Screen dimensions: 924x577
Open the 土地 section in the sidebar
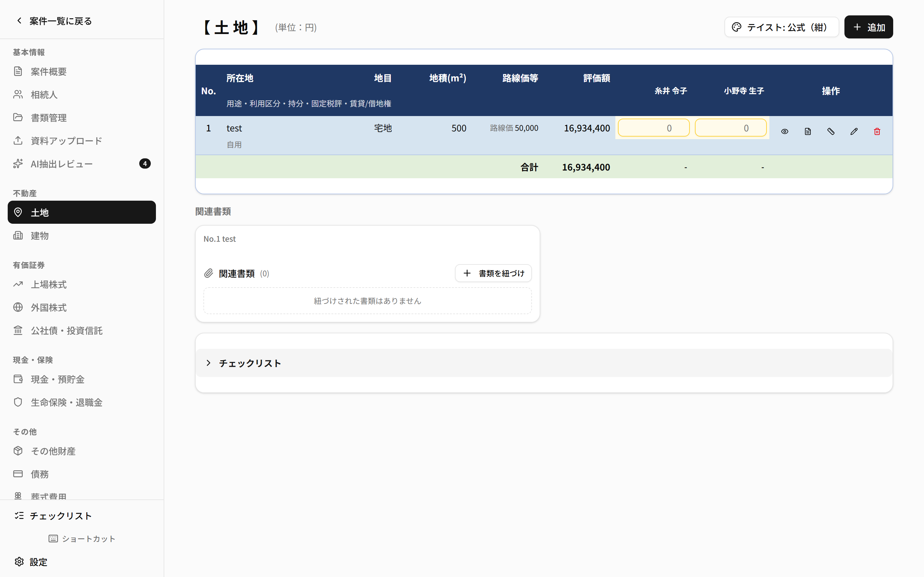pyautogui.click(x=39, y=213)
